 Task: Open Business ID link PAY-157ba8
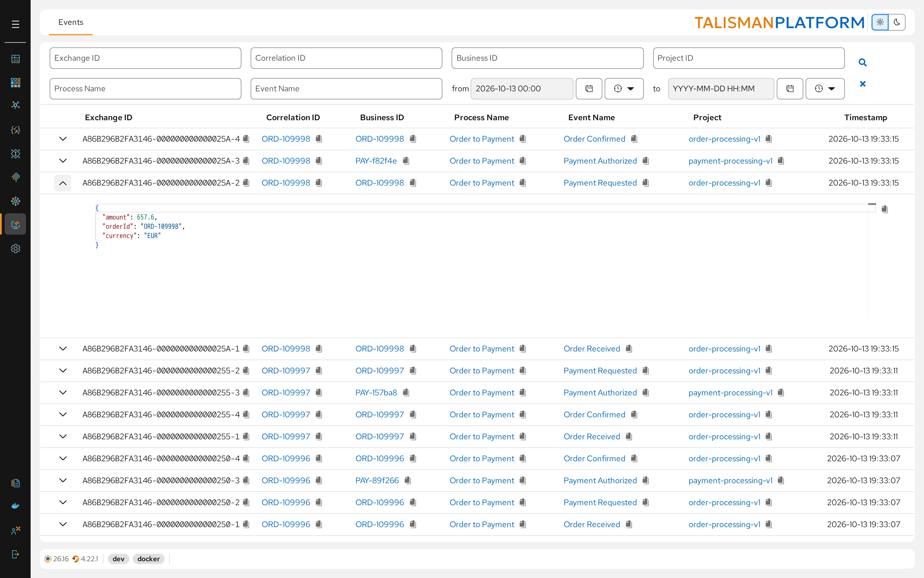376,392
